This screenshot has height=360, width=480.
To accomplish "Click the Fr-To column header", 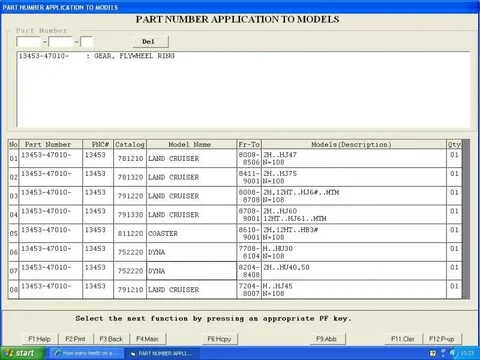I will click(x=249, y=144).
